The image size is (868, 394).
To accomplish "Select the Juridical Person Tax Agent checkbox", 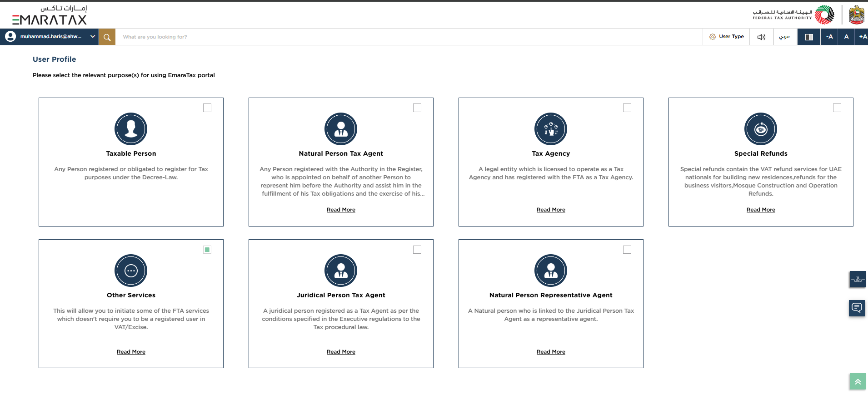I will coord(417,250).
